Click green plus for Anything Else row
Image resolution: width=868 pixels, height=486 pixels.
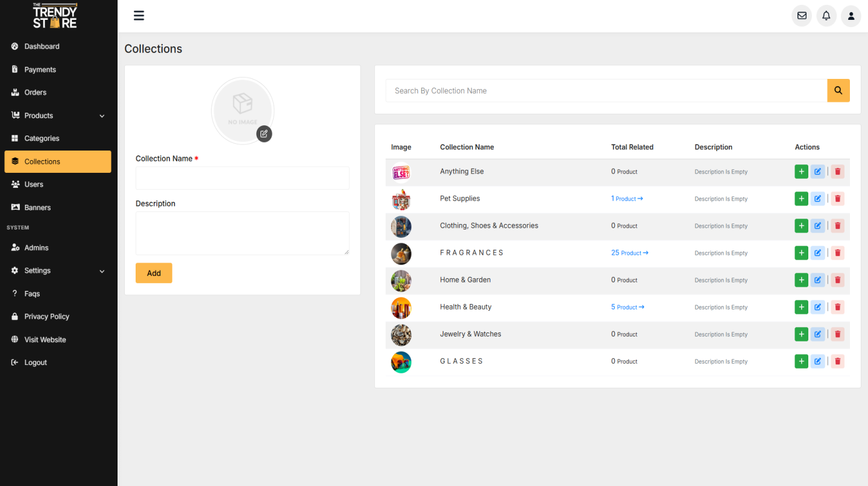point(801,172)
